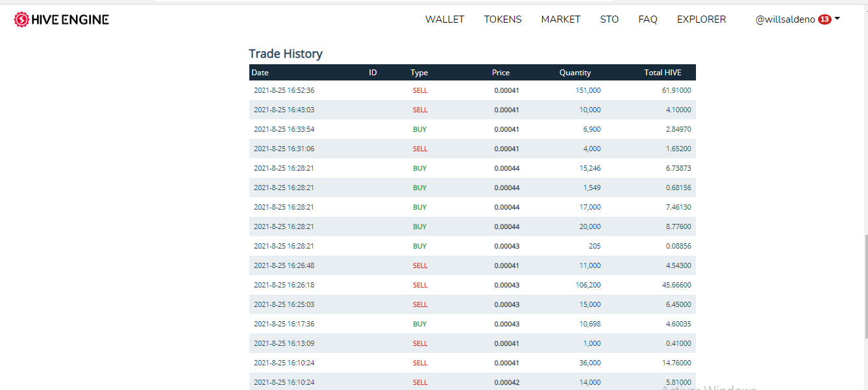The image size is (868, 390).
Task: Expand the @willsaldeno account dropdown
Action: [798, 19]
